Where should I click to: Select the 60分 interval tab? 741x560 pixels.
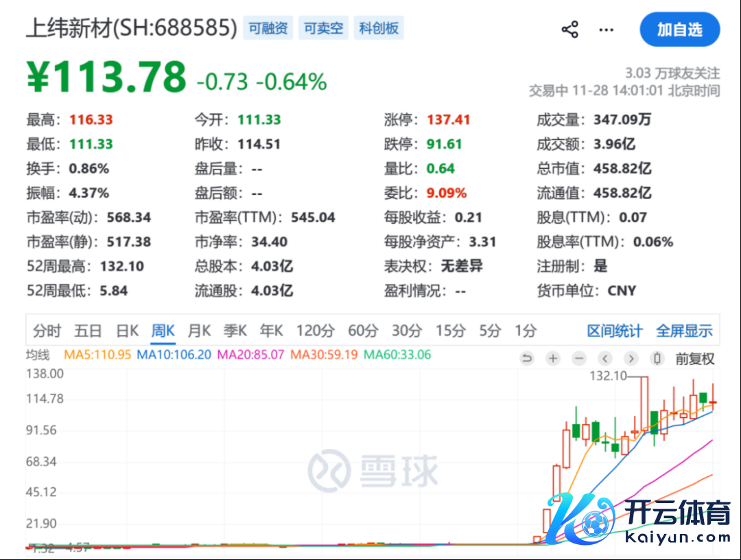coord(362,331)
